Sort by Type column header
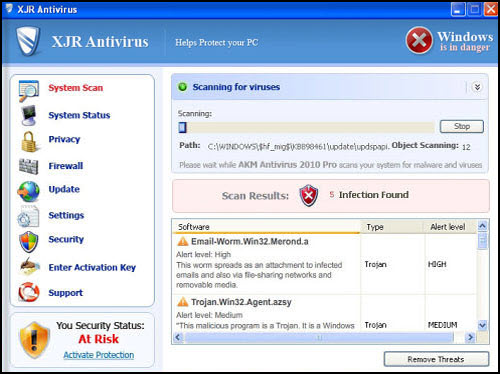 pos(392,227)
